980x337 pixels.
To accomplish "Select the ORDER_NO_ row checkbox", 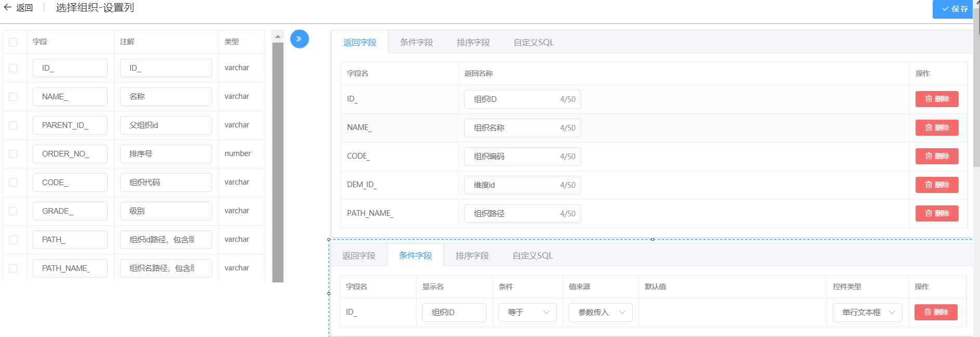I will click(x=13, y=154).
